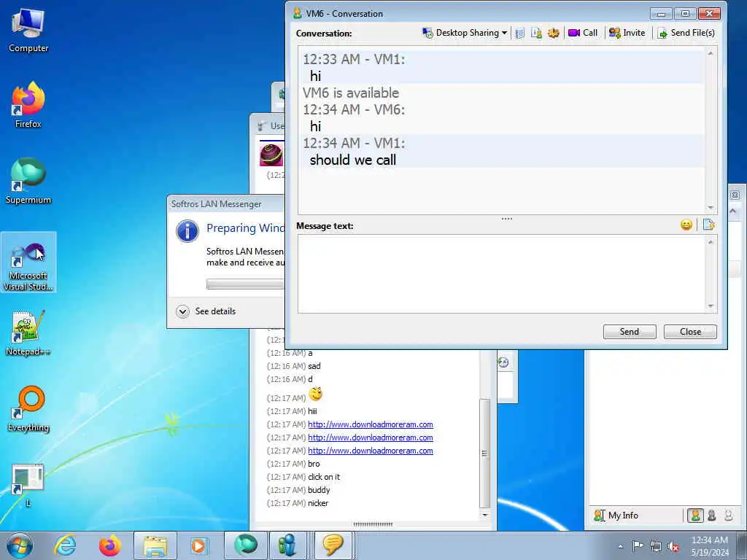Switch to Softros LAN Messenger taskbar icon
Screen dimensions: 747x560
coord(333,545)
